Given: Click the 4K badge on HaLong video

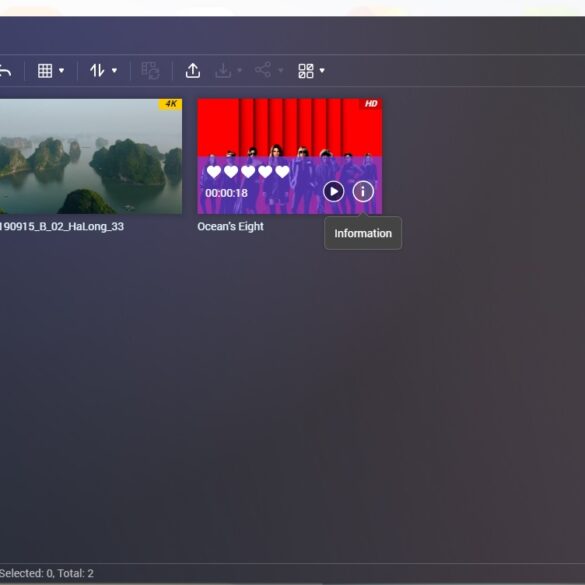Looking at the screenshot, I should click(x=171, y=104).
